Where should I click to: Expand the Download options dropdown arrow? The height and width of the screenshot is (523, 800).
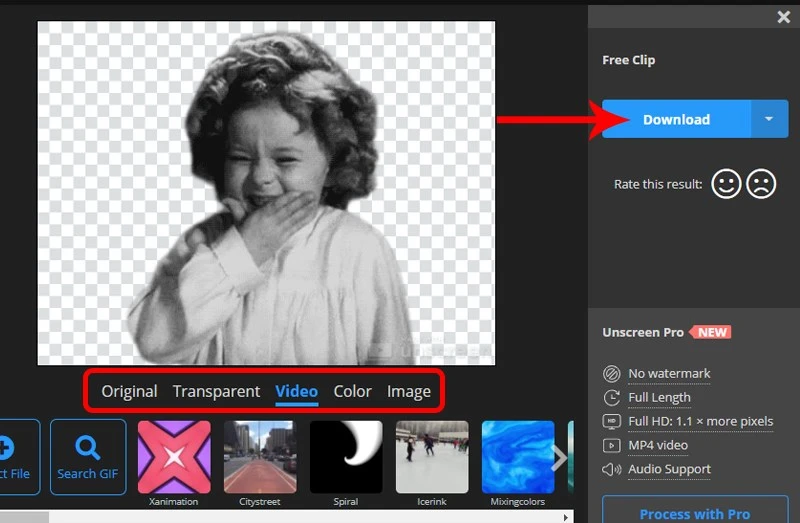tap(769, 119)
